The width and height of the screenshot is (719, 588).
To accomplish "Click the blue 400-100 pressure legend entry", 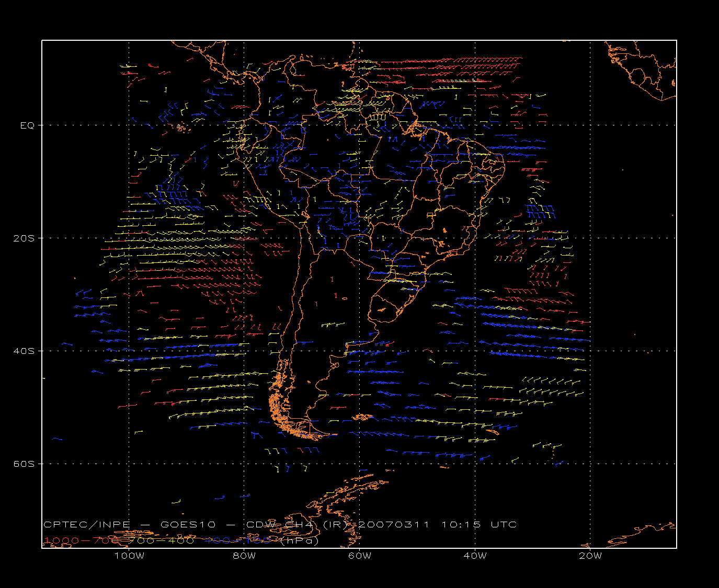I will pyautogui.click(x=237, y=540).
